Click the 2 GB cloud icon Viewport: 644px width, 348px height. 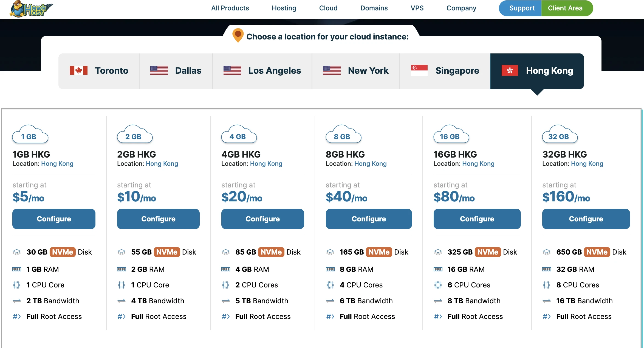[x=135, y=134]
